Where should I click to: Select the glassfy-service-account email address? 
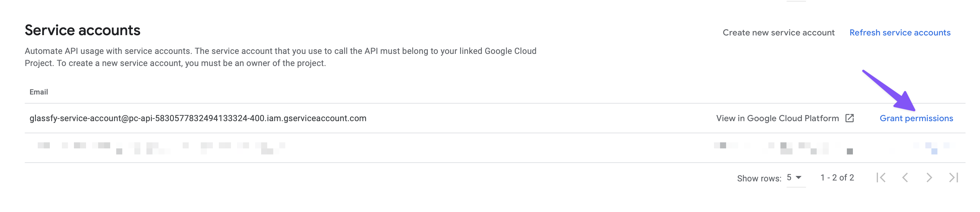[198, 118]
